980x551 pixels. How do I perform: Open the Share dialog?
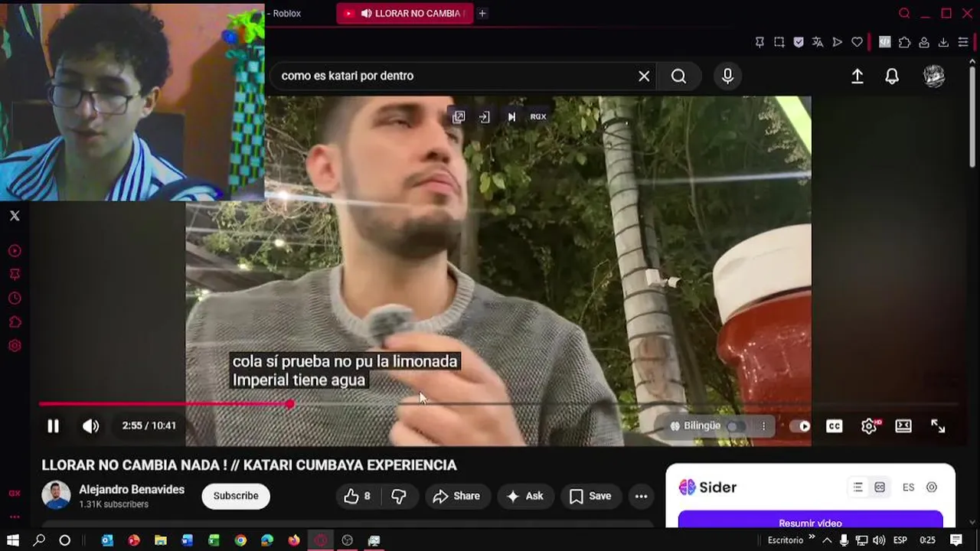(456, 497)
